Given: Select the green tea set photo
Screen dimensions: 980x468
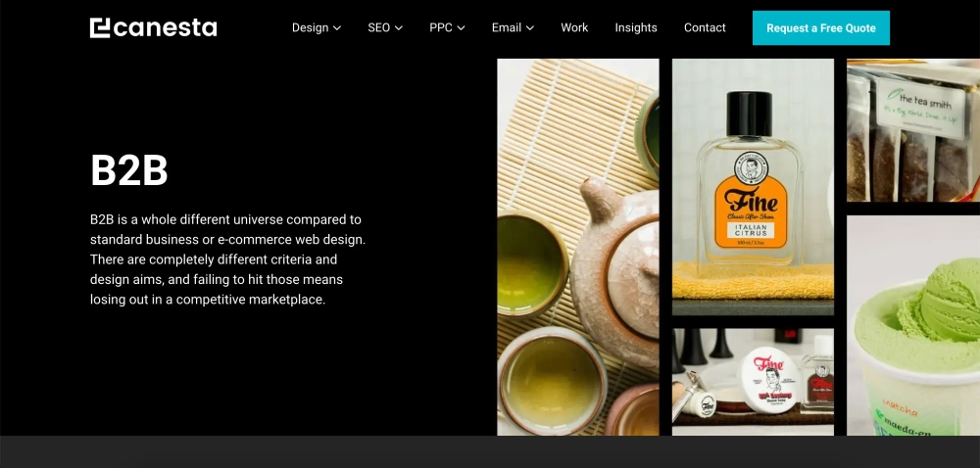Looking at the screenshot, I should (577, 247).
